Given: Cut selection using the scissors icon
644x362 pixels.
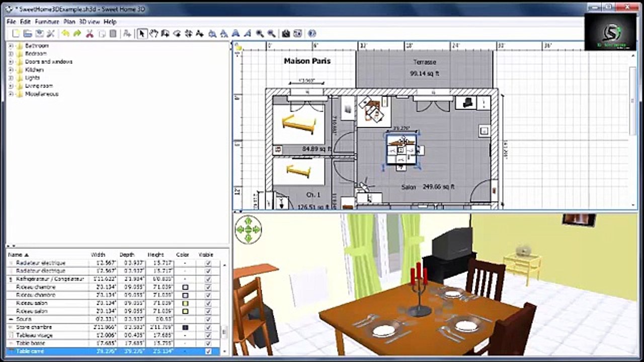Looking at the screenshot, I should pyautogui.click(x=90, y=34).
